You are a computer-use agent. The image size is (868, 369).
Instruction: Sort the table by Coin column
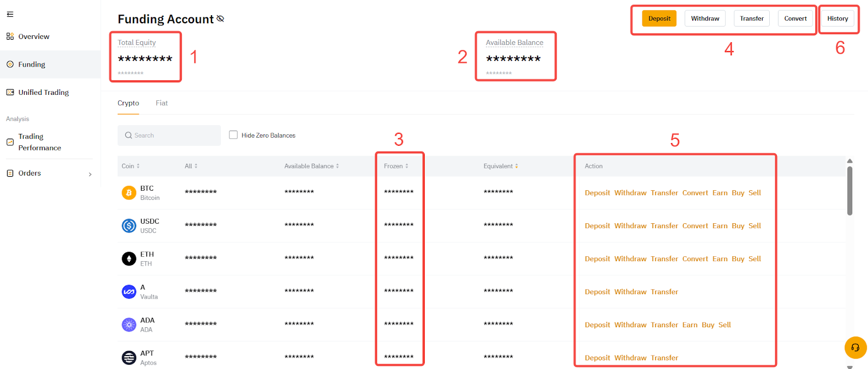coord(131,166)
